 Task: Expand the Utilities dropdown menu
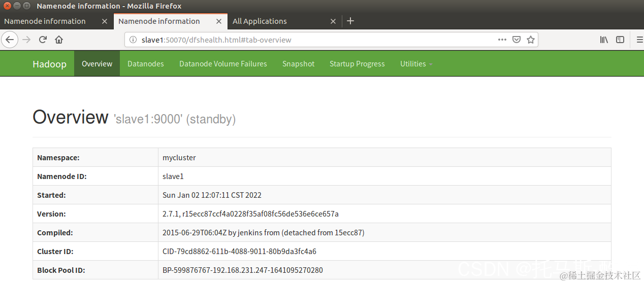pos(416,64)
